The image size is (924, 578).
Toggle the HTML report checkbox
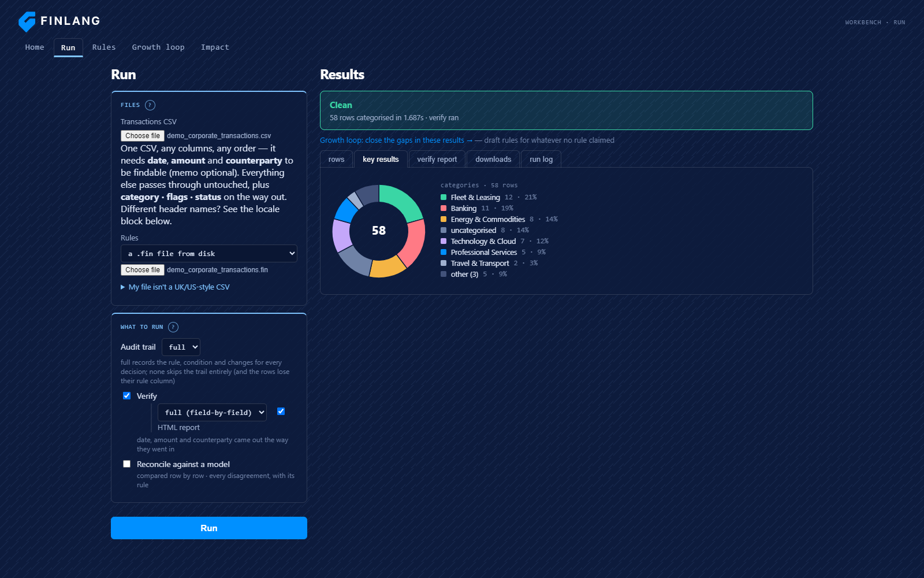point(281,412)
